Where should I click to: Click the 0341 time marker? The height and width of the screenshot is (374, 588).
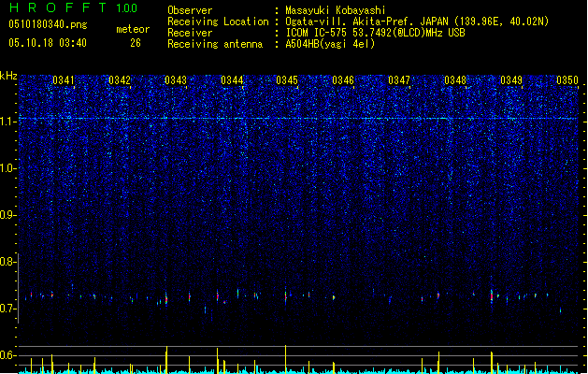tap(64, 79)
